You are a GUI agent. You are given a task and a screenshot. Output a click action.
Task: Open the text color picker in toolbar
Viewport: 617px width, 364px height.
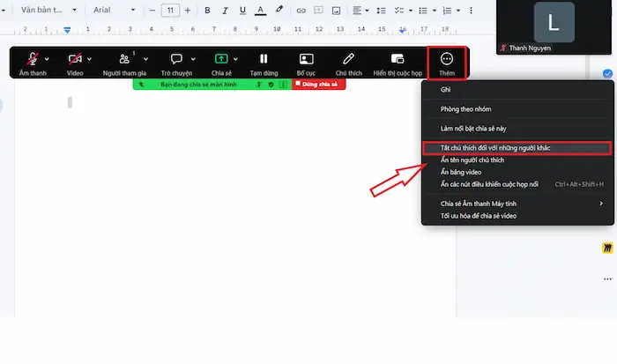pos(260,11)
